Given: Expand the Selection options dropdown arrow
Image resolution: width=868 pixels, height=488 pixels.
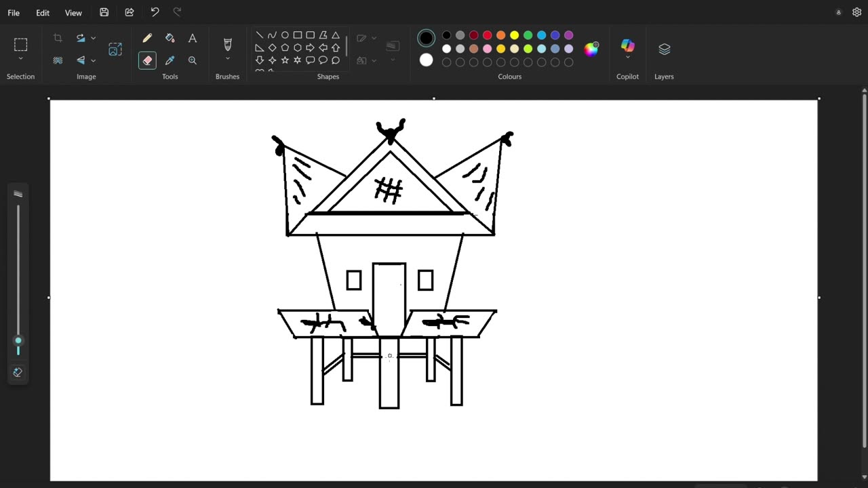Looking at the screenshot, I should (x=20, y=59).
